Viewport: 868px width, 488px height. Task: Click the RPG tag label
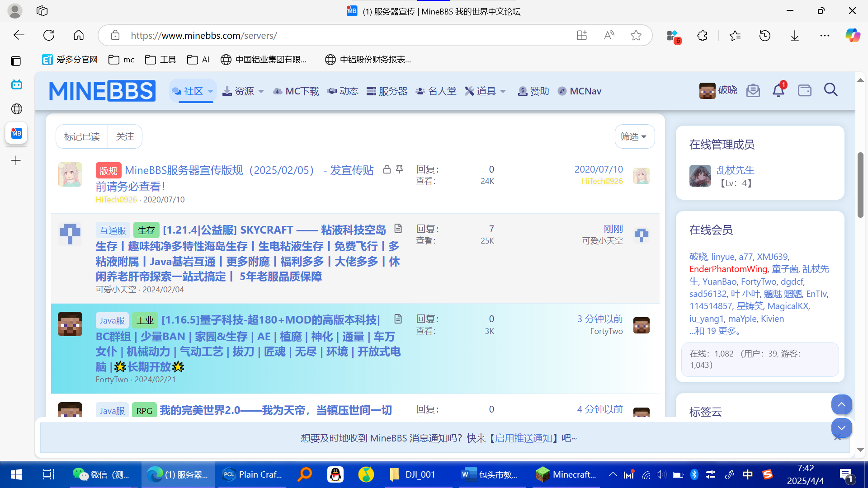click(x=144, y=411)
